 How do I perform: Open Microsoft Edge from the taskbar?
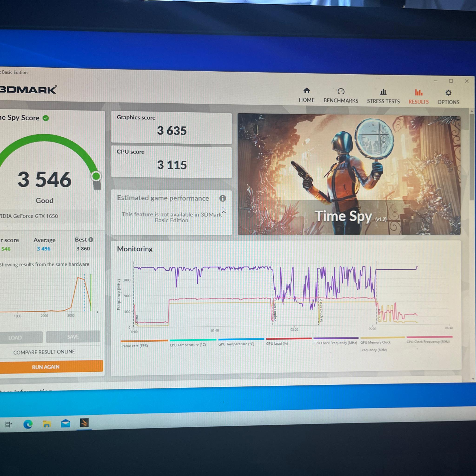click(28, 424)
